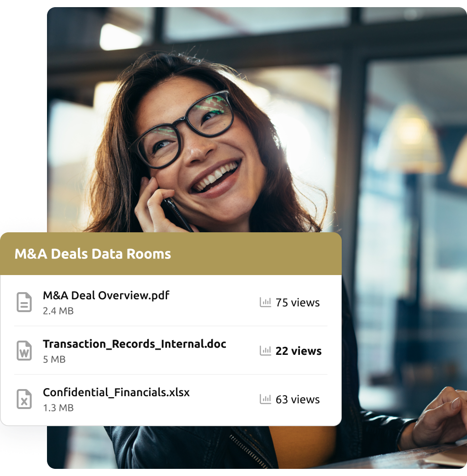Click the PDF document icon for M&A Deal Overview

pyautogui.click(x=24, y=302)
